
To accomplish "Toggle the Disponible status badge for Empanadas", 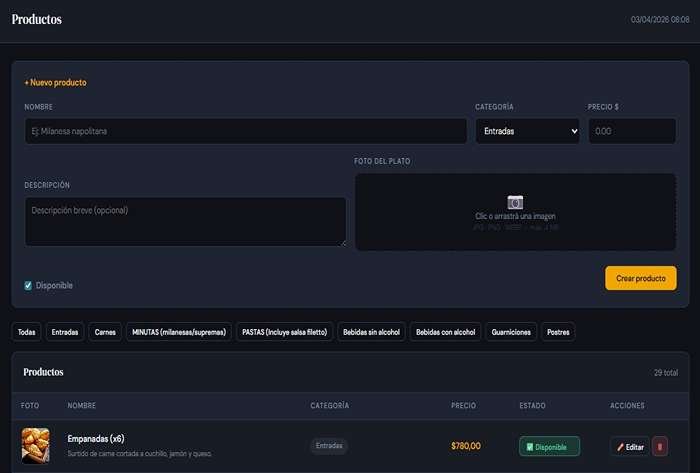I will click(549, 446).
